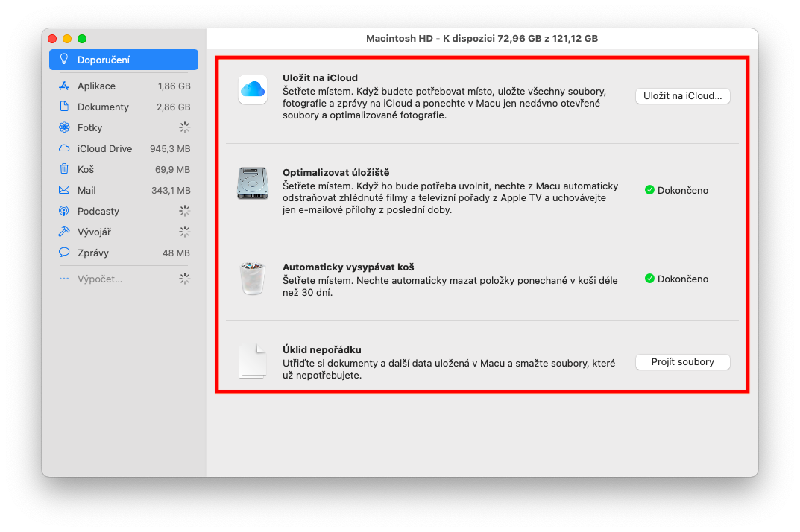Click the Fotky flower icon
This screenshot has width=800, height=532.
(x=64, y=127)
